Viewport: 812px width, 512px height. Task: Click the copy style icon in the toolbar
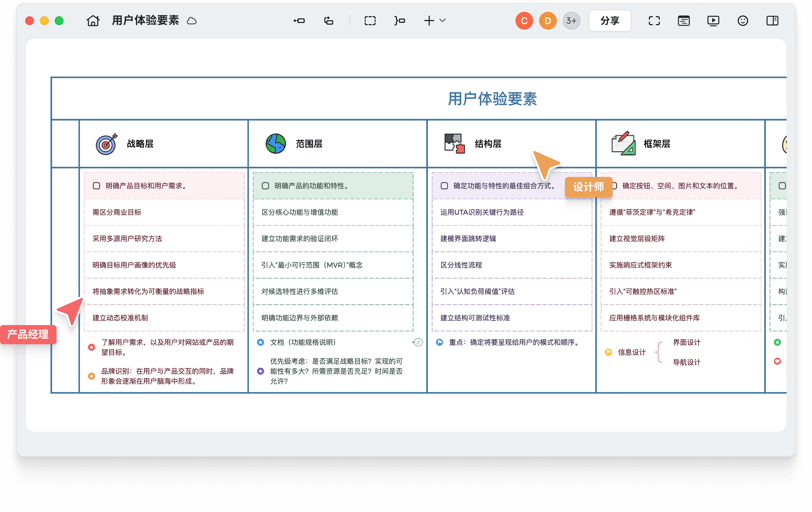tap(328, 21)
